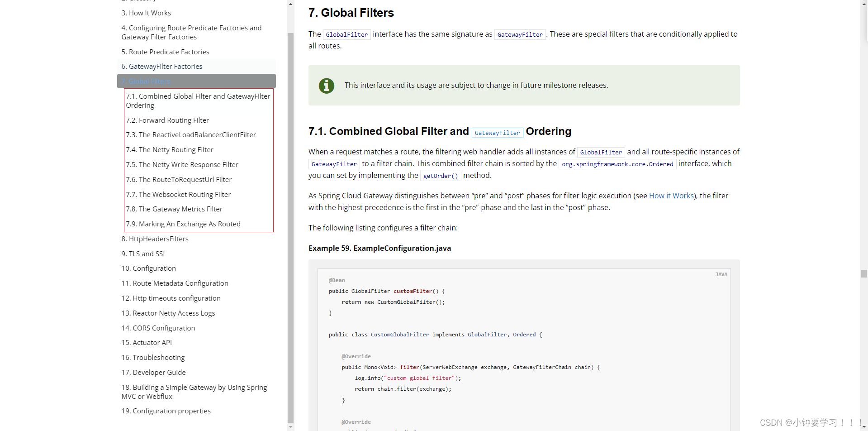Click the CustomGlobalFilter class declaration line
The width and height of the screenshot is (868, 431).
coord(435,335)
